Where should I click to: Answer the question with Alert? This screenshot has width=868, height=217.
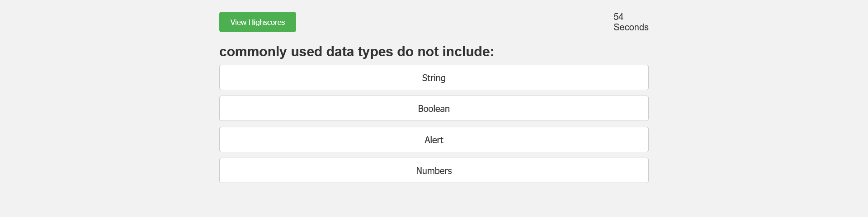[x=434, y=140]
